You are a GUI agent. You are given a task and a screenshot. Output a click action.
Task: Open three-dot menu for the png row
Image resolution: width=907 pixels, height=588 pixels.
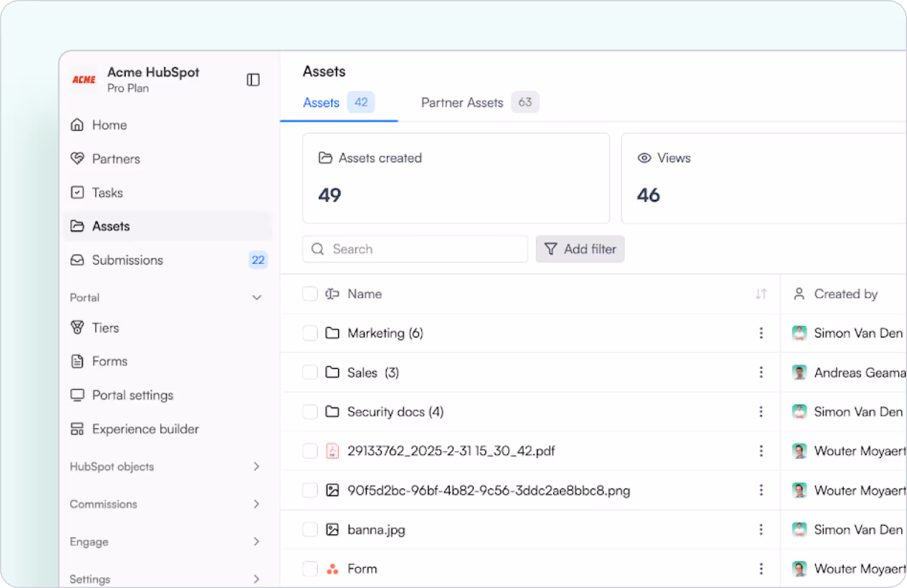pos(761,490)
